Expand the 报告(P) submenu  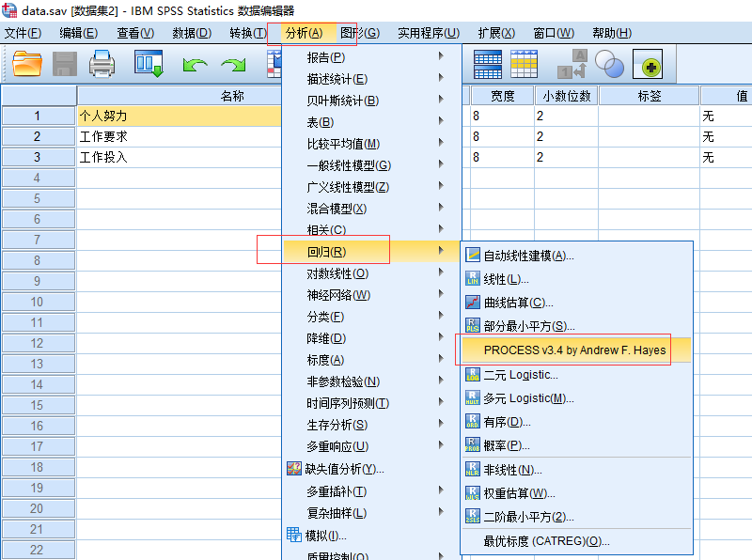tap(371, 57)
